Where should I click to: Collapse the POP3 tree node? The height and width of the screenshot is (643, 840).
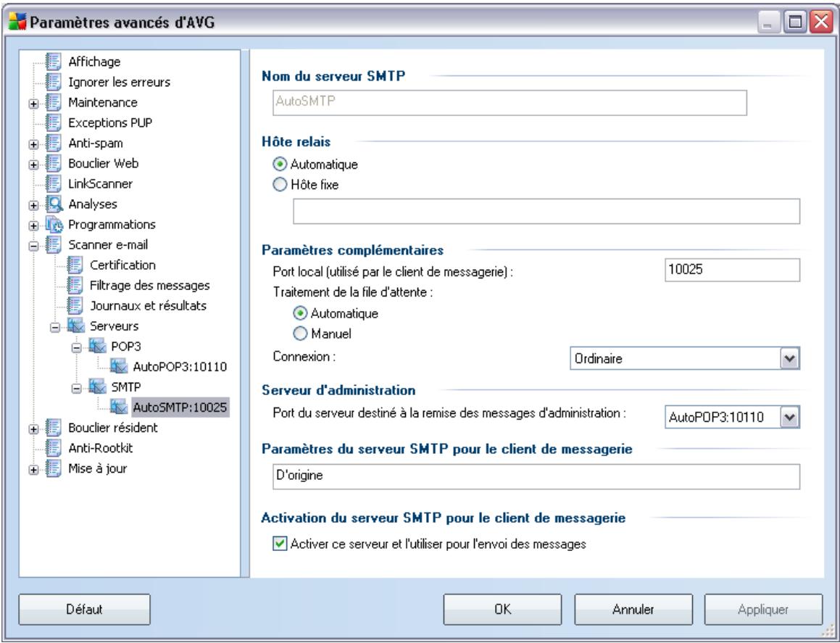77,348
